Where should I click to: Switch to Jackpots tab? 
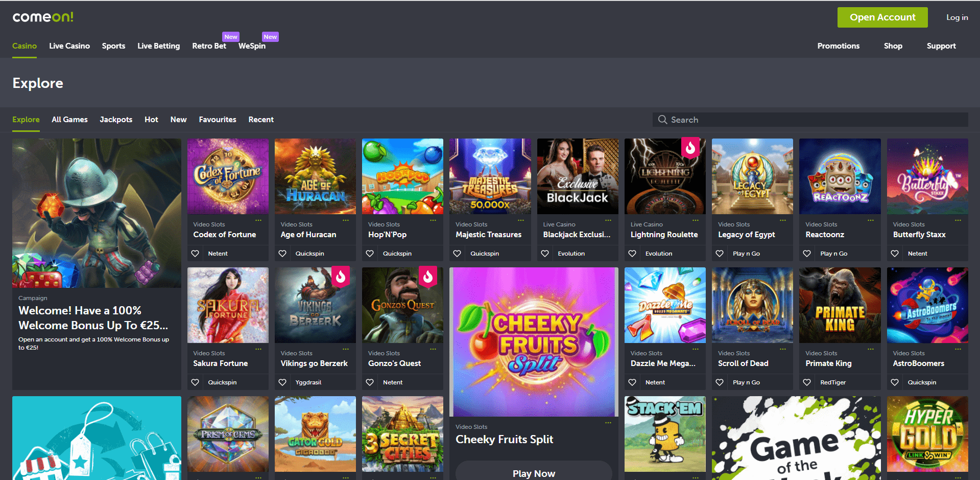pyautogui.click(x=116, y=120)
